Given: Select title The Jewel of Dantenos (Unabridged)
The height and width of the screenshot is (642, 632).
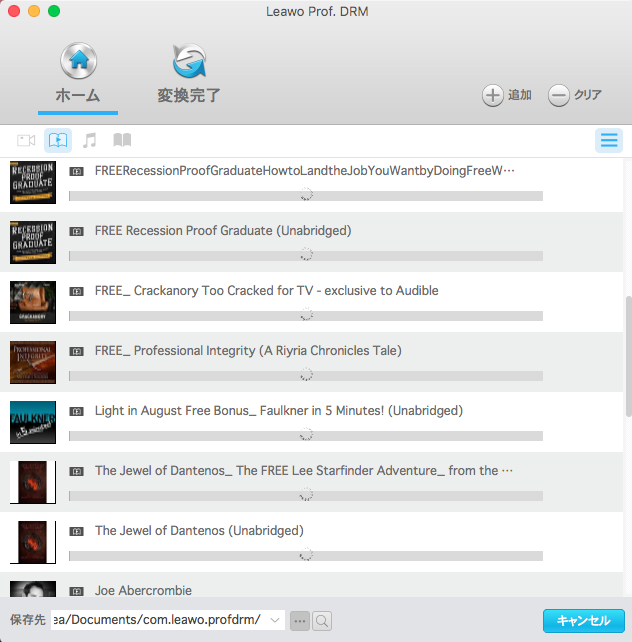Looking at the screenshot, I should [199, 531].
